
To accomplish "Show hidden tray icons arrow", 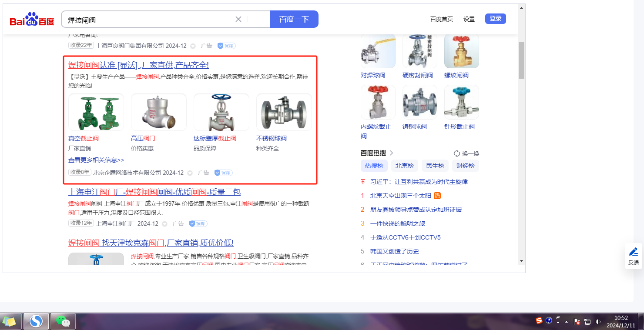I will pyautogui.click(x=566, y=322).
